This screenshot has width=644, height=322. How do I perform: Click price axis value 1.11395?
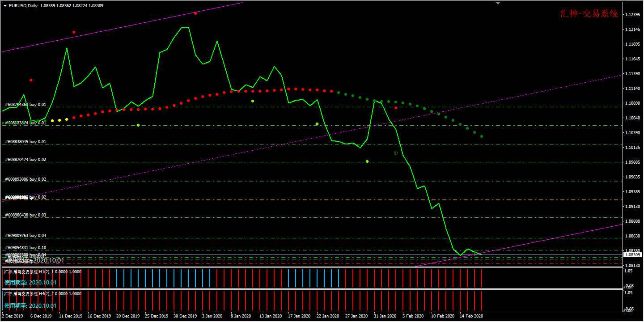tap(632, 74)
